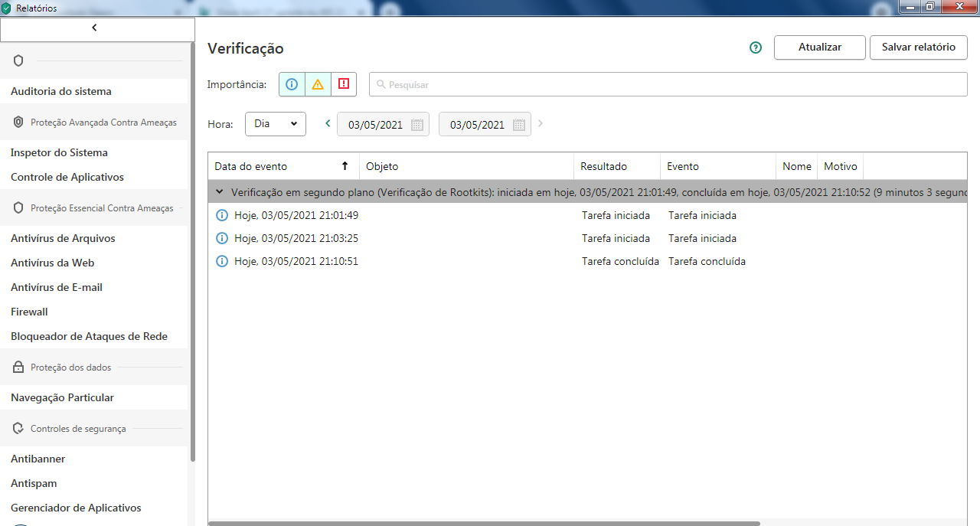Image resolution: width=980 pixels, height=526 pixels.
Task: Go to previous day with green arrow
Action: pos(328,123)
